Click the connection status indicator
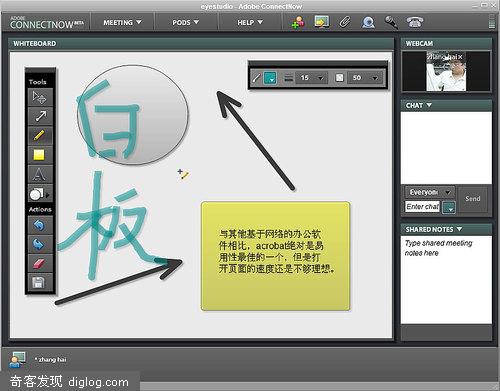The image size is (500, 391). (492, 22)
